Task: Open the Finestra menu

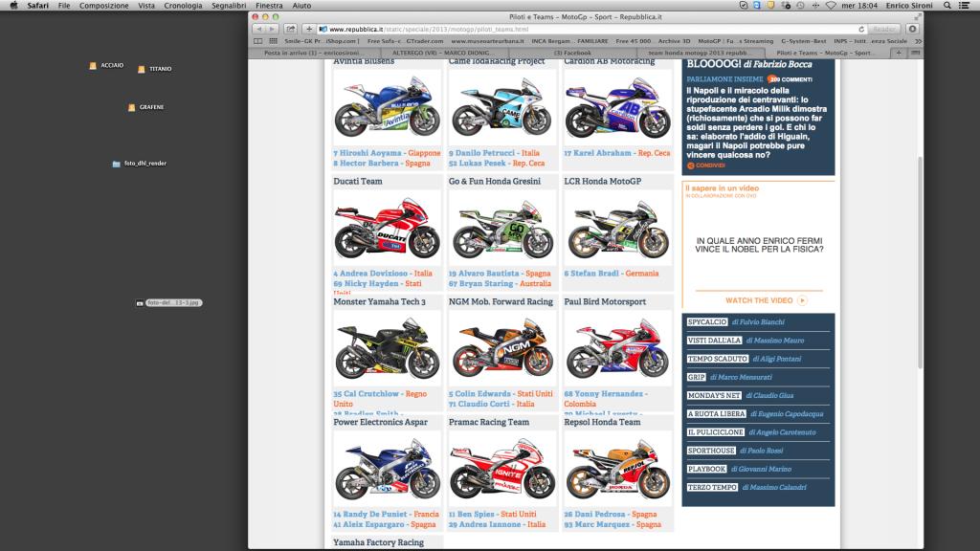Action: click(269, 5)
